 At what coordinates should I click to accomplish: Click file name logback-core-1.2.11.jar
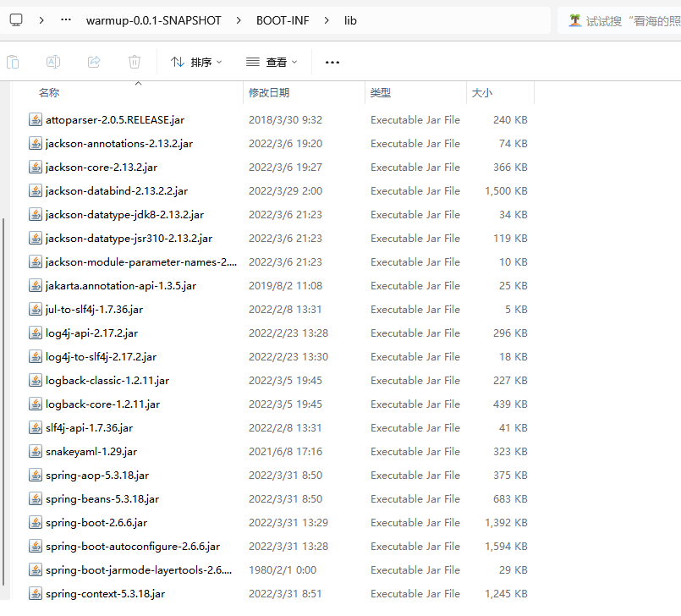pos(102,404)
